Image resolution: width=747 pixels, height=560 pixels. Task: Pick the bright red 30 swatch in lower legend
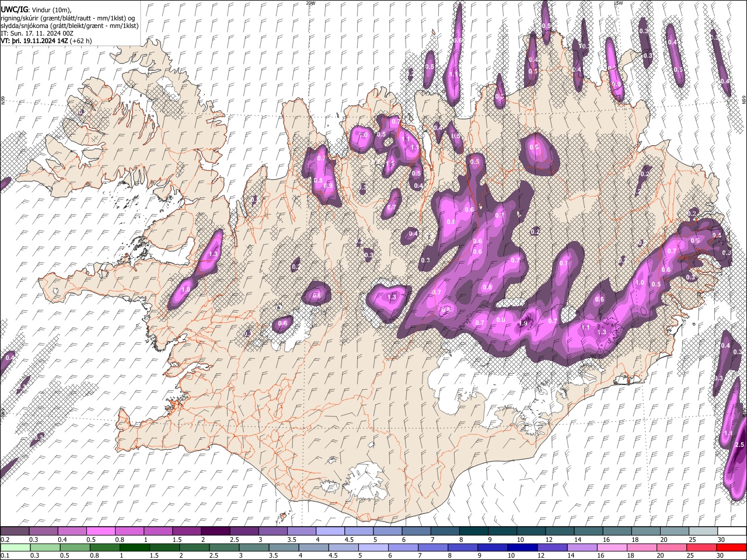click(x=731, y=547)
